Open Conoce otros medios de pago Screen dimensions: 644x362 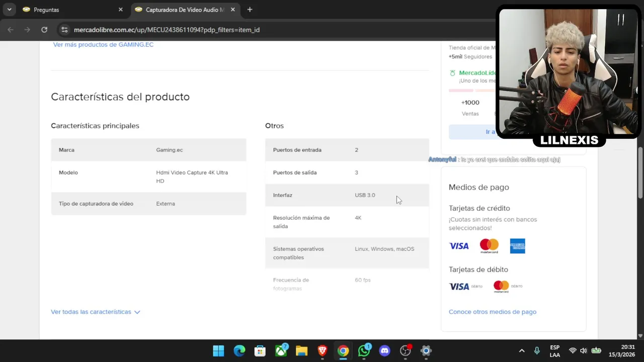pyautogui.click(x=493, y=312)
